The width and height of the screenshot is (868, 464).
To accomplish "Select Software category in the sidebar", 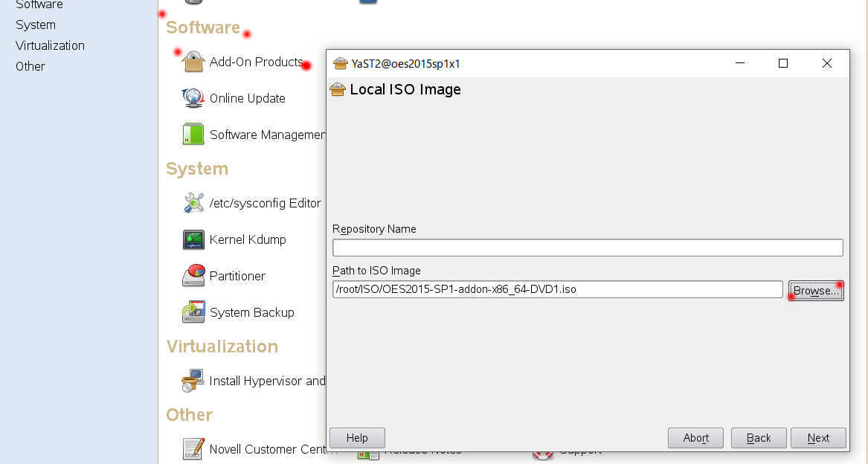I will tap(39, 5).
